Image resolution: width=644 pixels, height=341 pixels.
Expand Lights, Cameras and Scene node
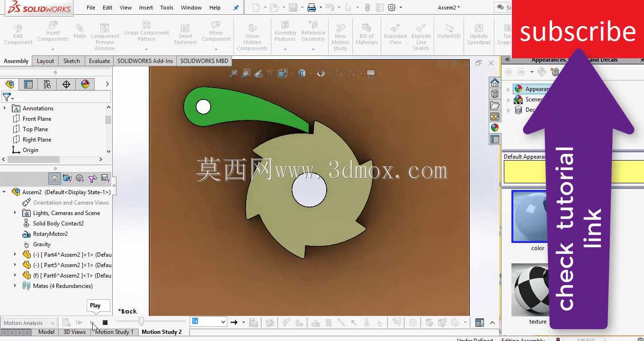15,213
